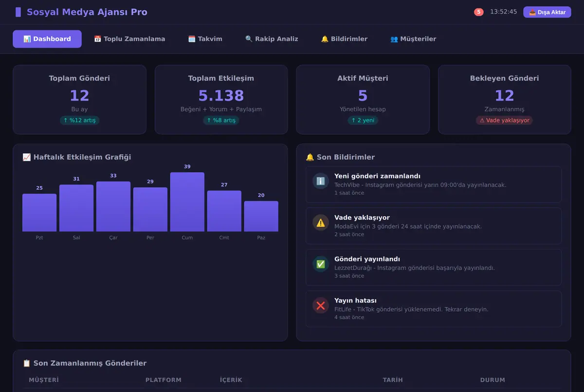Click the Çar bar showing 33
This screenshot has height=392, width=584.
[113, 207]
